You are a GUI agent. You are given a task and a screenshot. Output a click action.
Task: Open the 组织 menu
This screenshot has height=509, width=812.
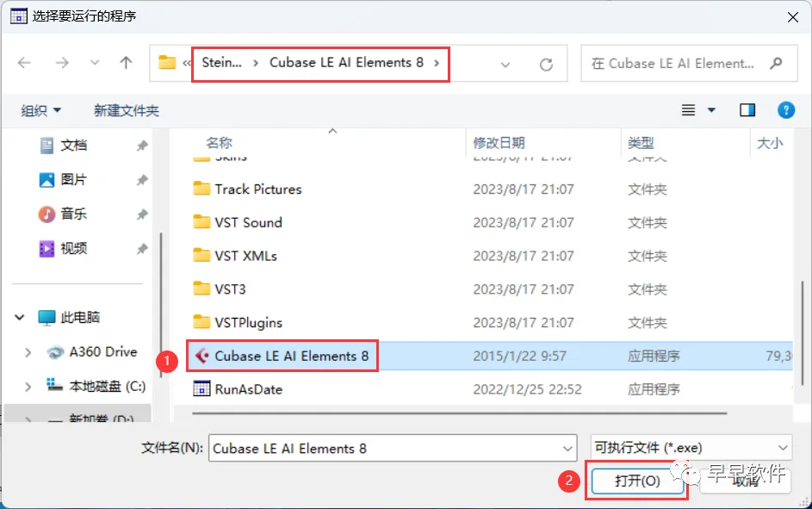coord(41,110)
